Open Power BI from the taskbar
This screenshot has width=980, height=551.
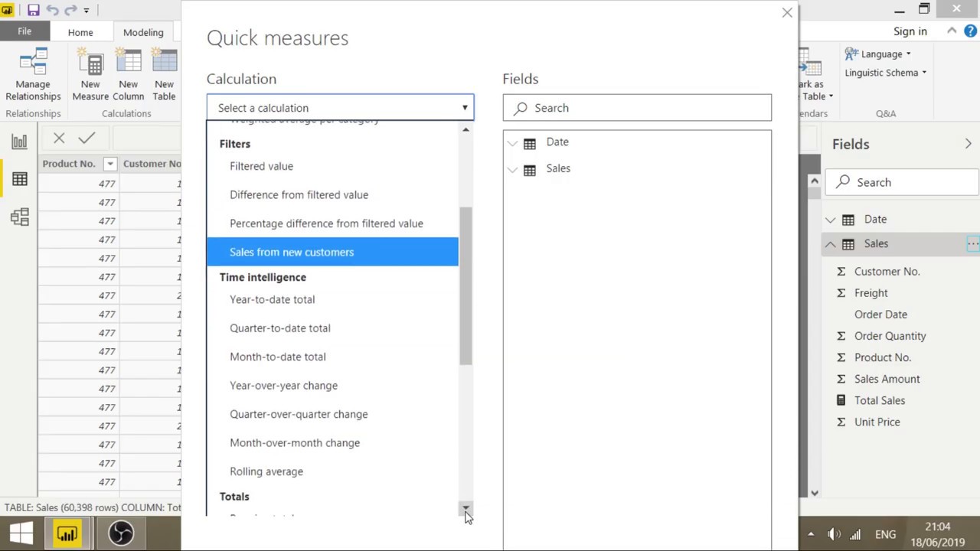tap(67, 533)
